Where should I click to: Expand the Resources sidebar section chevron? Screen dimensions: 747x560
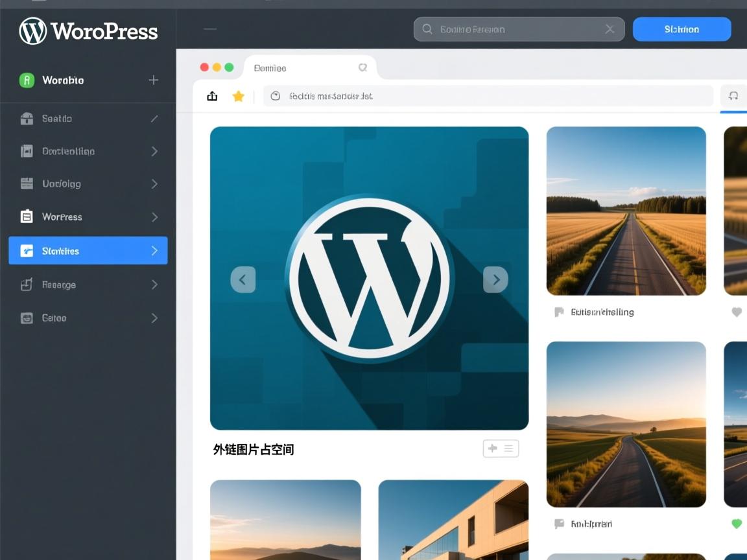[x=154, y=285]
